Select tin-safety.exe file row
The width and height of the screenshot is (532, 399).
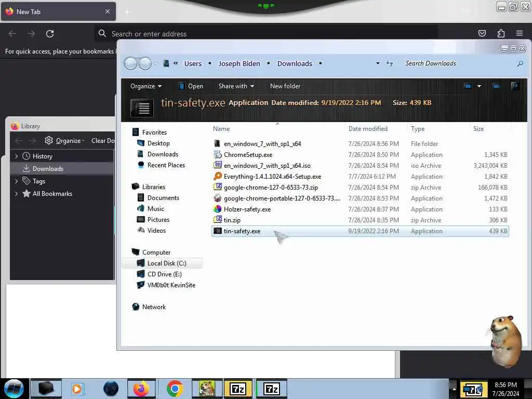click(360, 231)
